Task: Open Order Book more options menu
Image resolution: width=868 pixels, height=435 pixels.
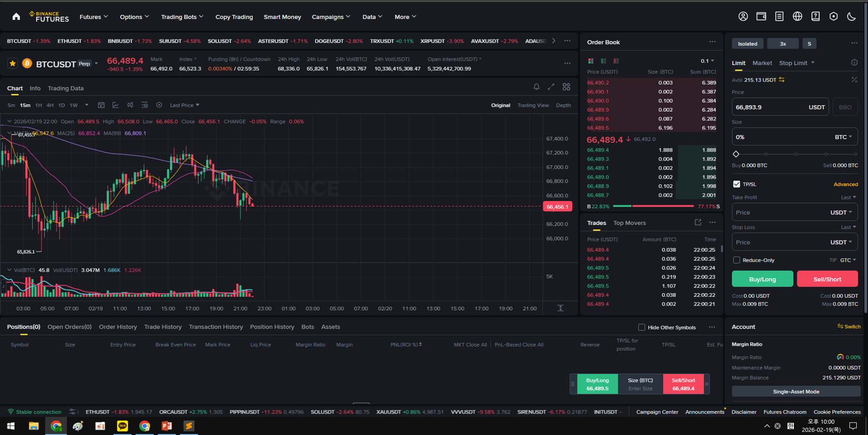Action: (x=712, y=42)
